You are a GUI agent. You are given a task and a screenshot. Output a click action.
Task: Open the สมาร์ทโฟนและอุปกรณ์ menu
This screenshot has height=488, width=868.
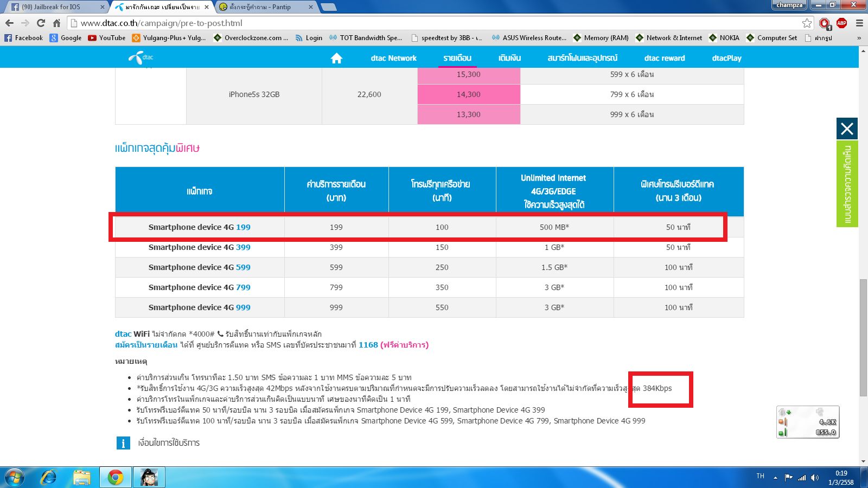click(583, 58)
